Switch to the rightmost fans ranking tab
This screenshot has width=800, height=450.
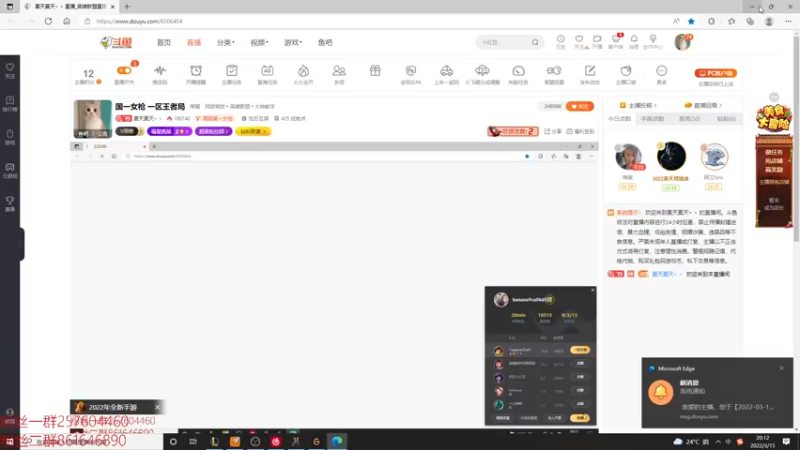click(726, 118)
